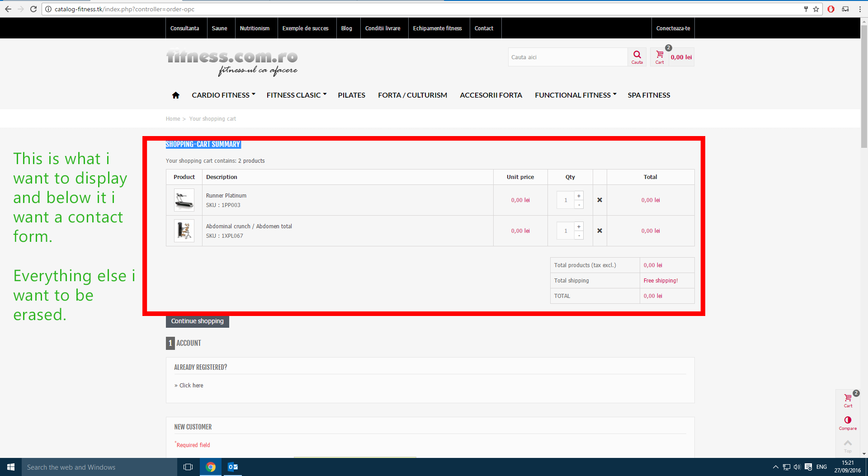Click Conecteaza-te to sign in
868x476 pixels.
click(673, 28)
